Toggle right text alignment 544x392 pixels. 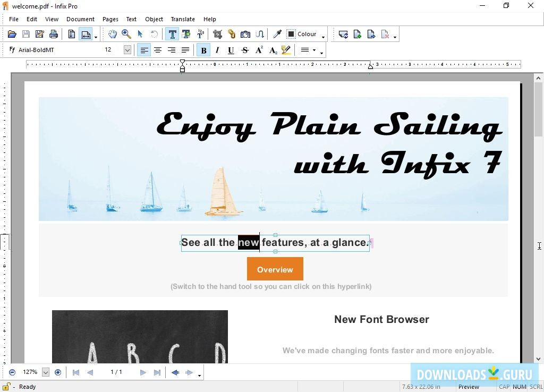pyautogui.click(x=172, y=50)
